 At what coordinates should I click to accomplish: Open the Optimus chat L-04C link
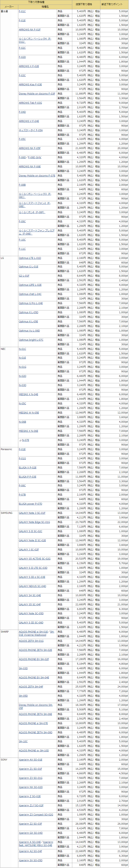click(x=30, y=295)
